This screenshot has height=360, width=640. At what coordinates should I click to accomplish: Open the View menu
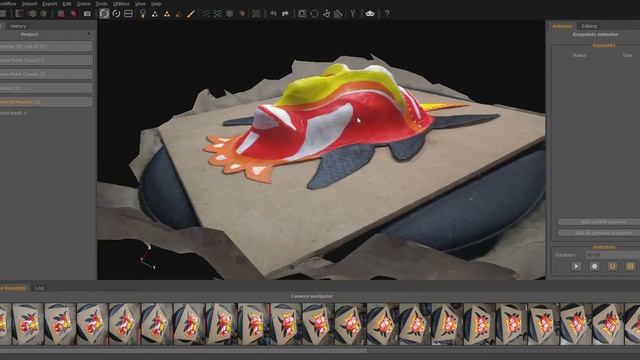[x=140, y=4]
